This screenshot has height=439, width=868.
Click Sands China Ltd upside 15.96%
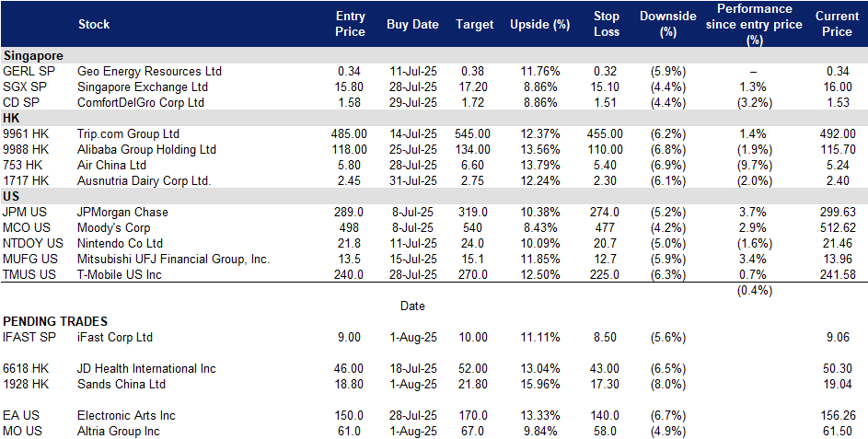539,384
